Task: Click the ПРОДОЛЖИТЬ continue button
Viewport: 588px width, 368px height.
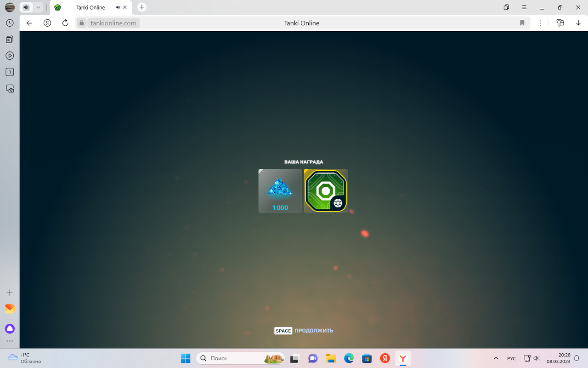Action: pos(314,331)
